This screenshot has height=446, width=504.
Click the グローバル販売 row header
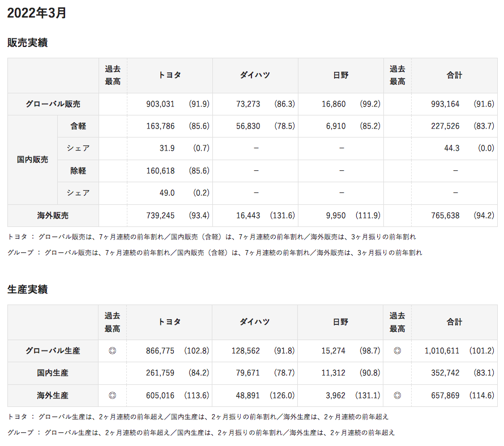53,104
